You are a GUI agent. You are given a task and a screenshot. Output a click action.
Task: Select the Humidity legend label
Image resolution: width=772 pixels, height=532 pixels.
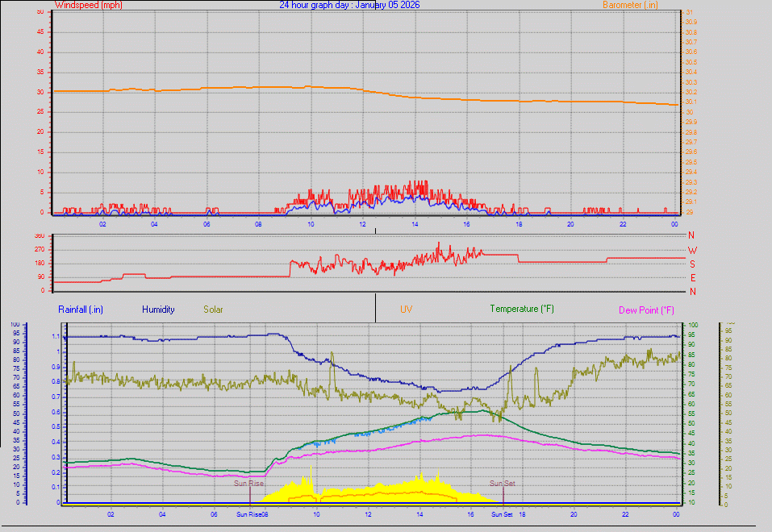158,309
